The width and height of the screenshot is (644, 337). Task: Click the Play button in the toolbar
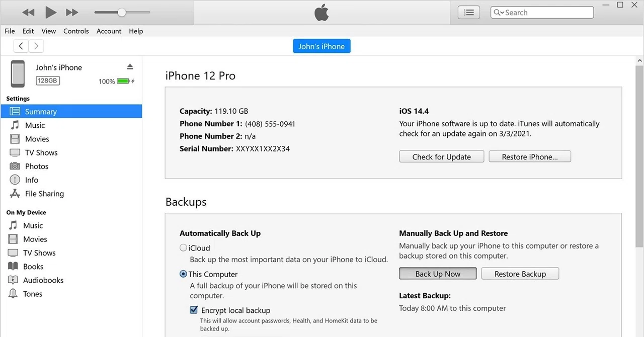[x=50, y=12]
